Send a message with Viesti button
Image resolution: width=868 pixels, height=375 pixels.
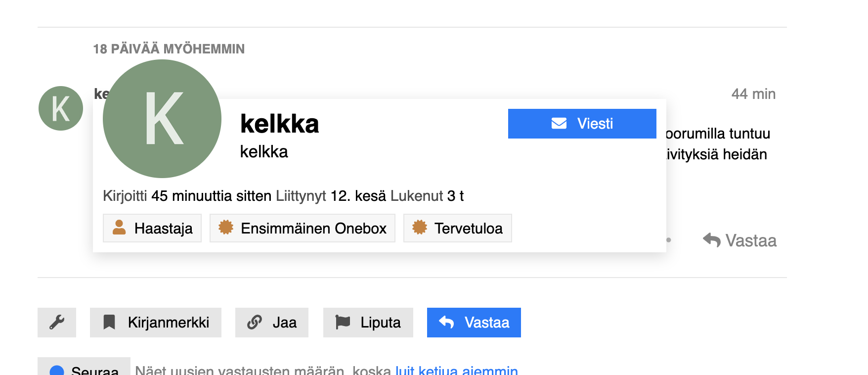point(582,124)
